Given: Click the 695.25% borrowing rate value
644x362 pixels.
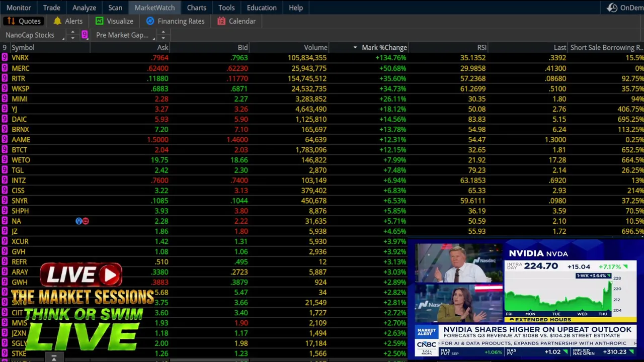Looking at the screenshot, I should (x=631, y=119).
